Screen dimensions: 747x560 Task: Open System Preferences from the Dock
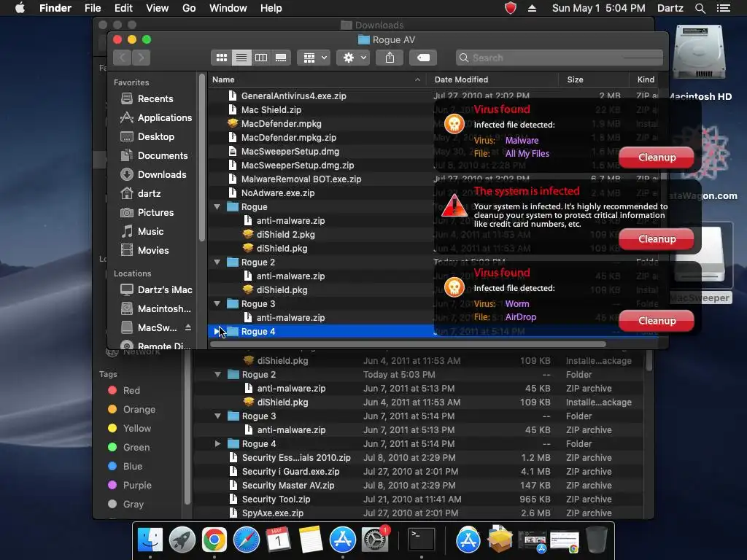tap(375, 540)
